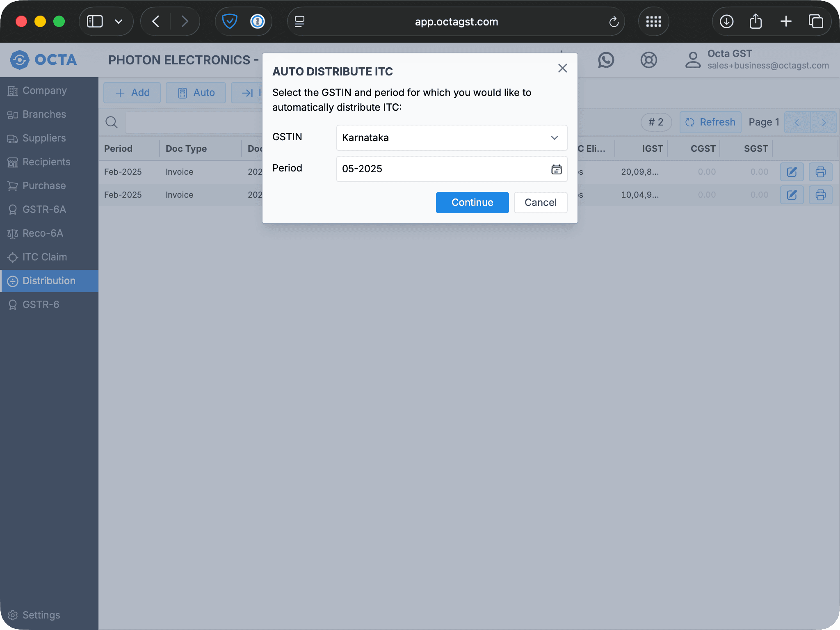
Task: Open the GSTR-6A sidebar section
Action: 44,210
